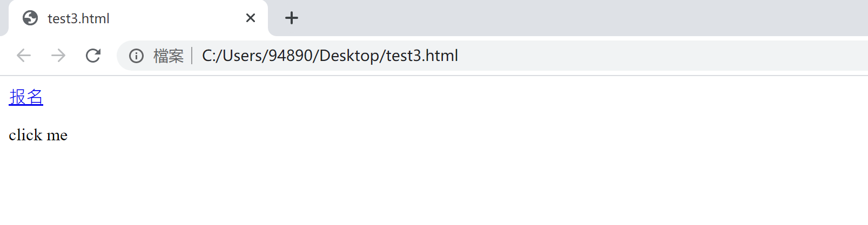Click the empty tab strip area beside the plus button
Image resolution: width=868 pixels, height=225 pixels.
[x=540, y=18]
